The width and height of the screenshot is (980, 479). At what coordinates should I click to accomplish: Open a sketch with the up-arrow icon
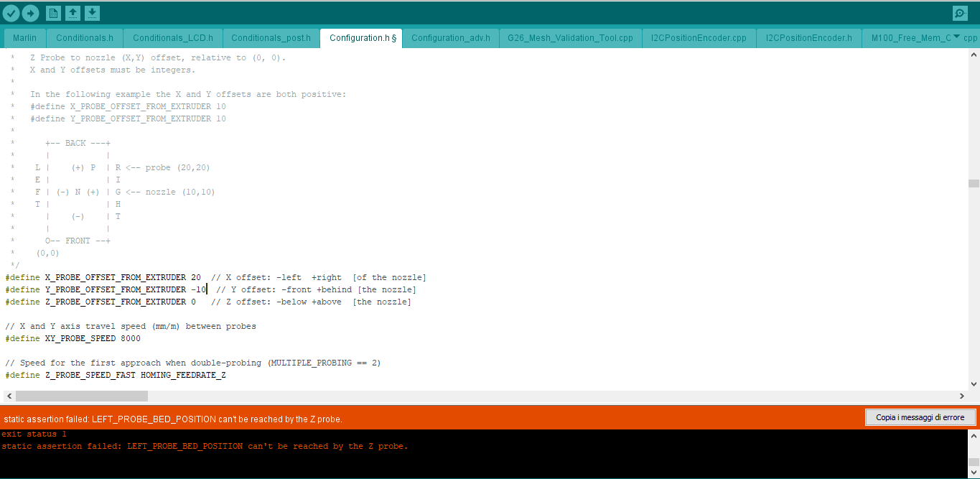73,13
